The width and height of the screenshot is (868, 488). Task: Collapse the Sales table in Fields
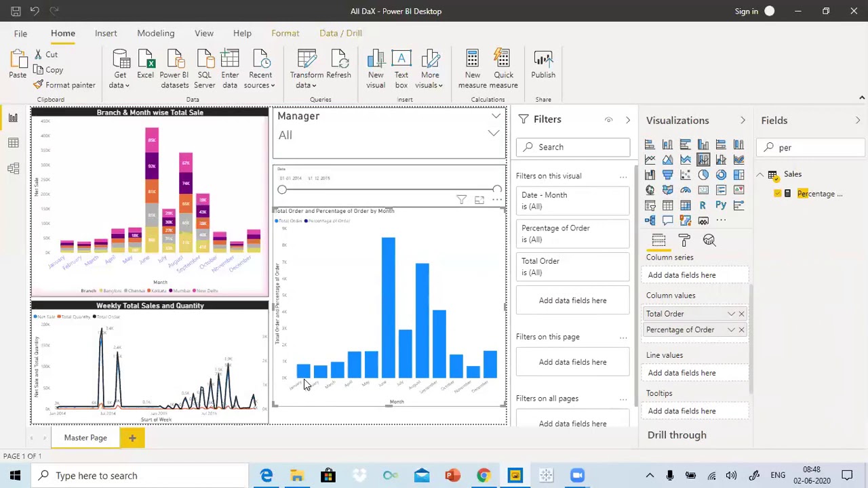760,175
